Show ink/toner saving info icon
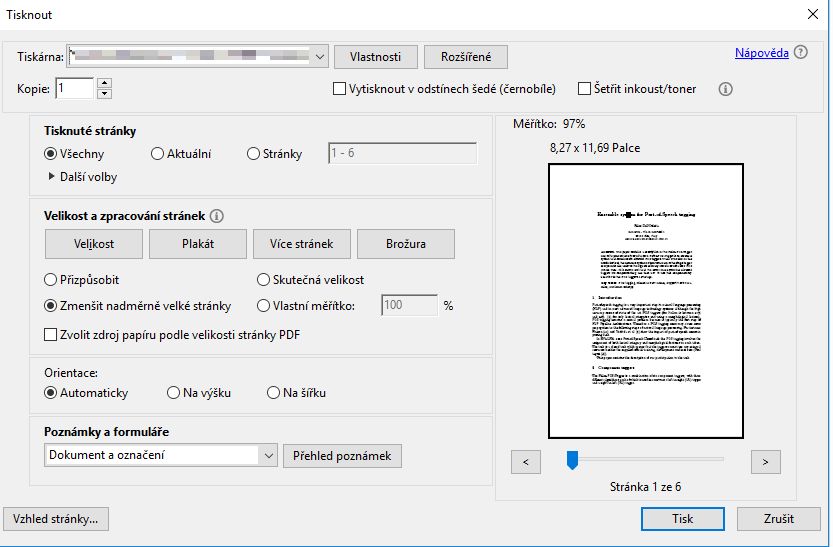Screen dimensions: 833x547 tap(725, 89)
